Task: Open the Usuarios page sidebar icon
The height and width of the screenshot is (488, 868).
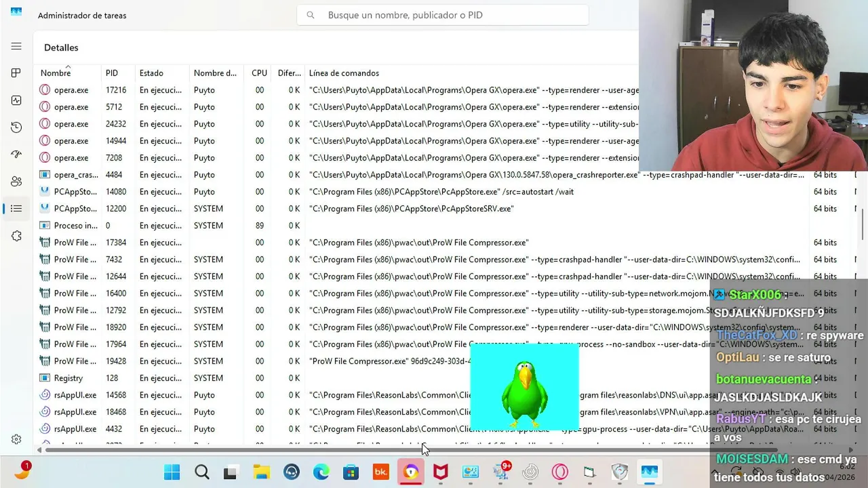Action: 16,182
